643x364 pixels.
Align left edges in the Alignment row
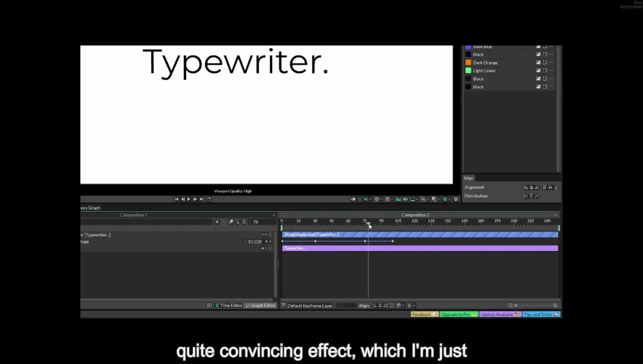click(x=526, y=187)
